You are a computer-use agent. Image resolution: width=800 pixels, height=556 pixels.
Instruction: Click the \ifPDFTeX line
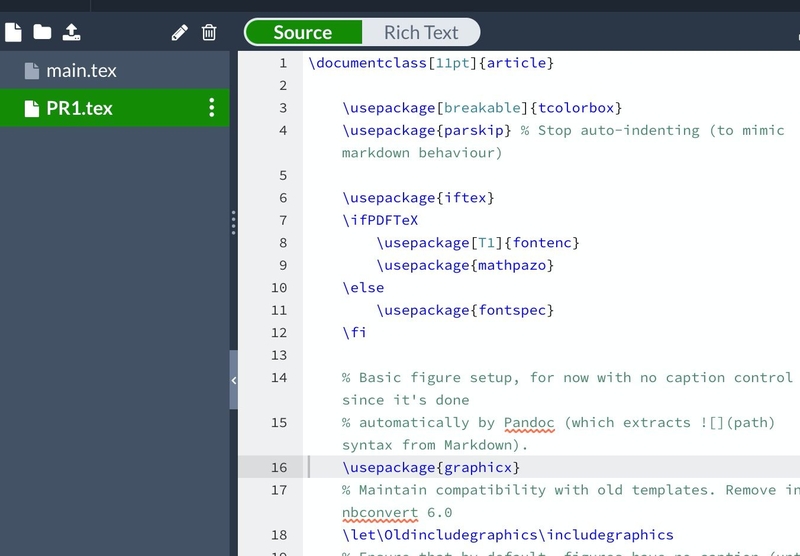point(380,220)
